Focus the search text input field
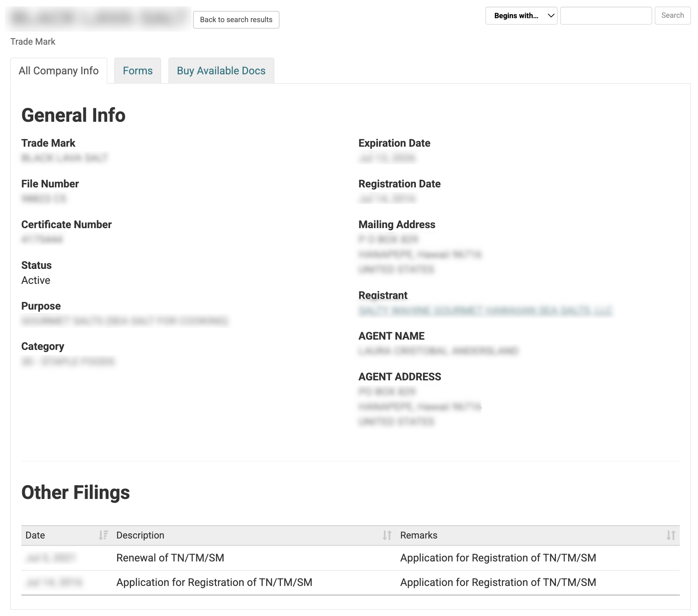The image size is (698, 616). 606,16
